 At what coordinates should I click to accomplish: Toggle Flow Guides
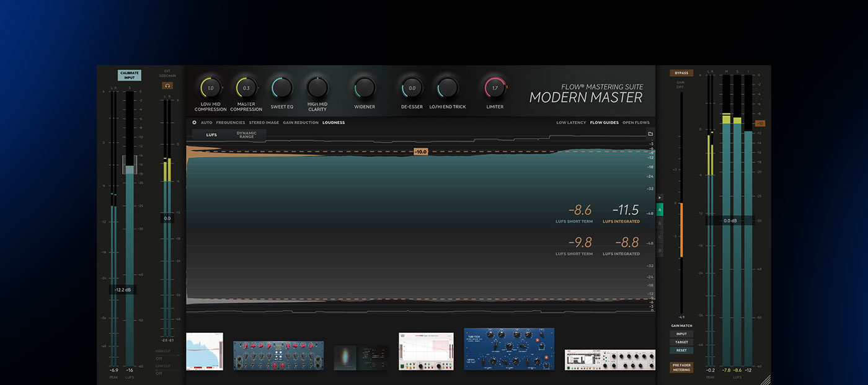coord(604,123)
